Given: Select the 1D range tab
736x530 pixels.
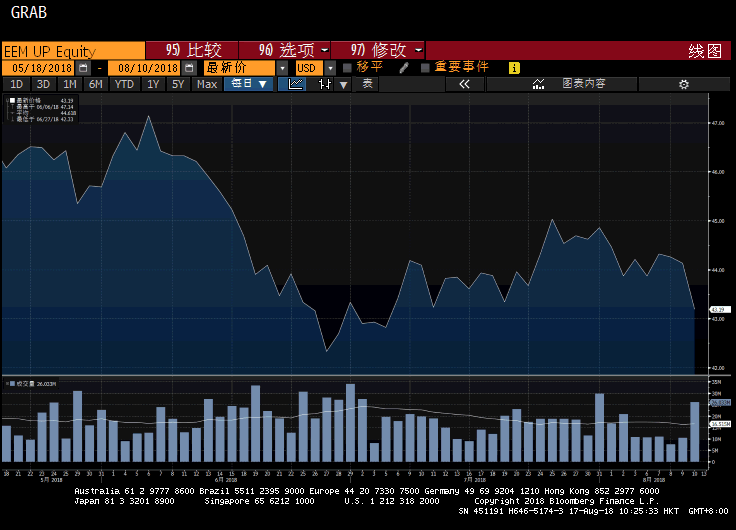Looking at the screenshot, I should [x=16, y=84].
